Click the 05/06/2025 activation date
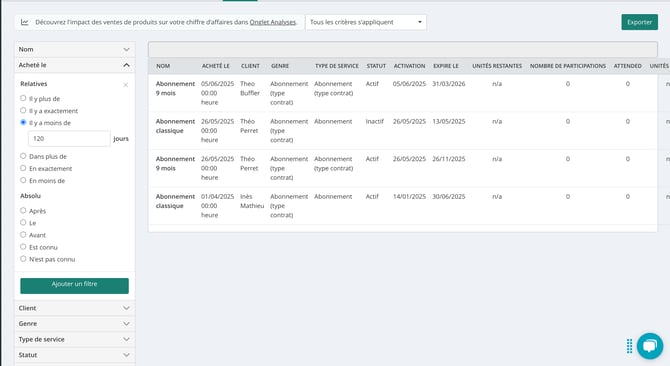This screenshot has height=366, width=670. pyautogui.click(x=409, y=84)
